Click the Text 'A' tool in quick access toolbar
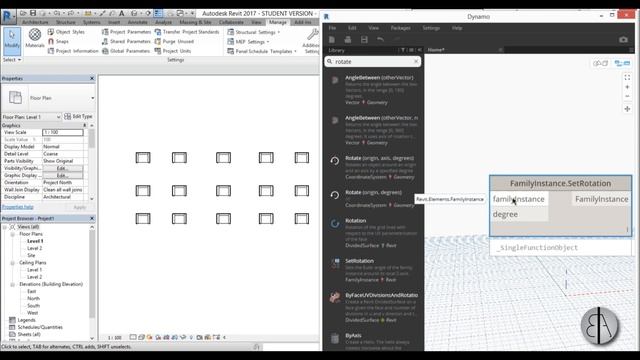This screenshot has width=640, height=360. click(x=122, y=13)
